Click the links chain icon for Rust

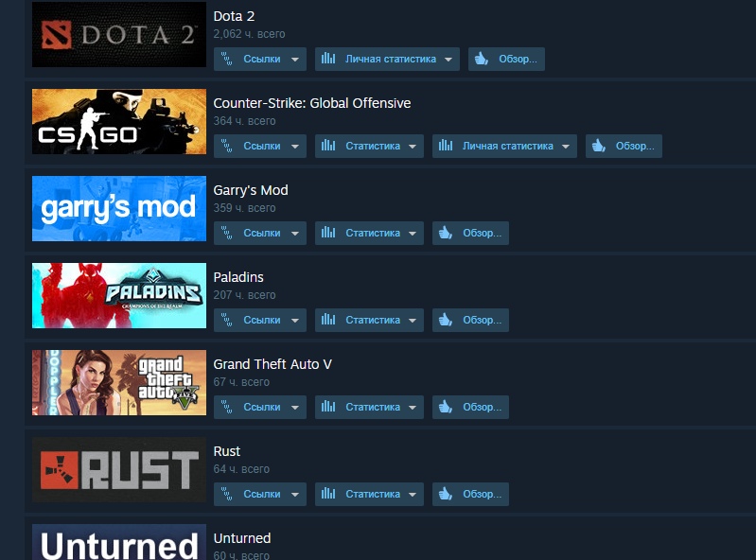tap(226, 494)
